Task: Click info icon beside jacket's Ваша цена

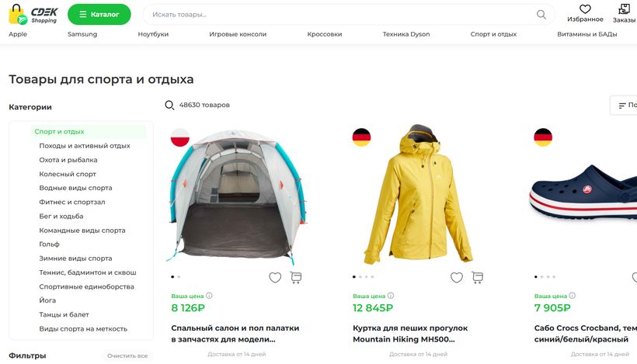Action: (x=392, y=296)
